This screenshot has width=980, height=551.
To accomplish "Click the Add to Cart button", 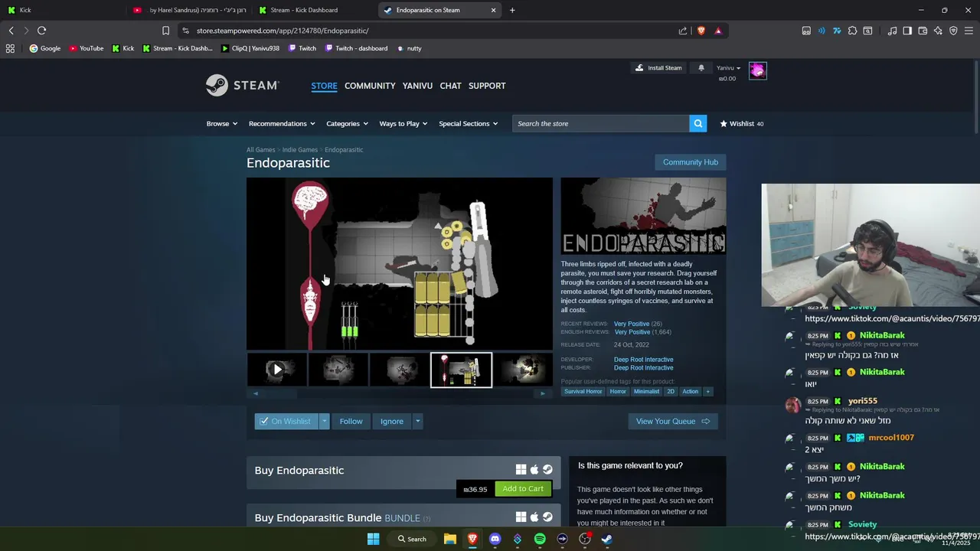I will pos(523,489).
